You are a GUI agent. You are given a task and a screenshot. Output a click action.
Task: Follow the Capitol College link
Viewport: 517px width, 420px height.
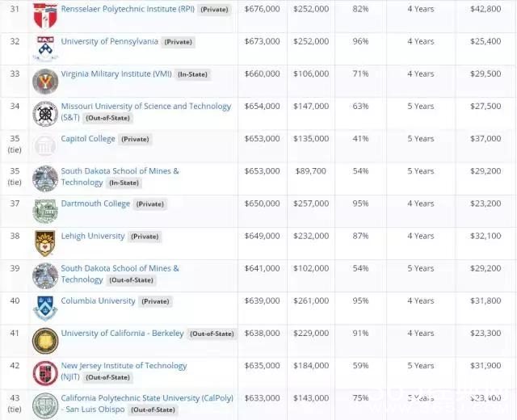[x=88, y=138]
